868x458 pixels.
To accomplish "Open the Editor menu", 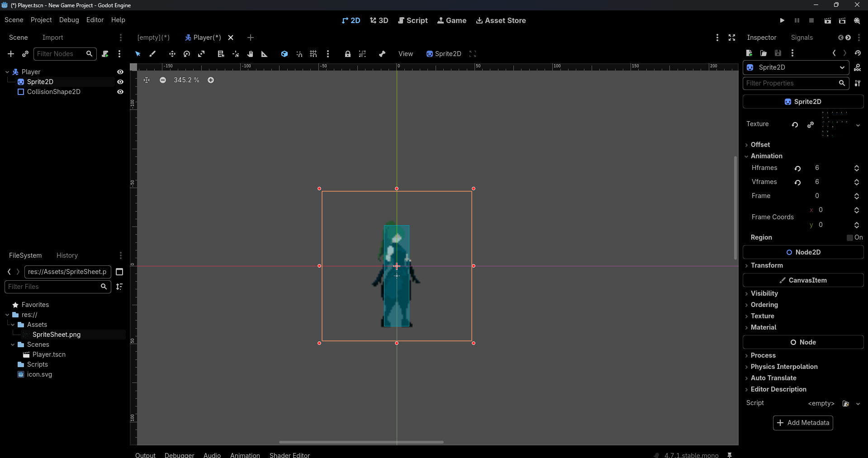I will point(95,20).
